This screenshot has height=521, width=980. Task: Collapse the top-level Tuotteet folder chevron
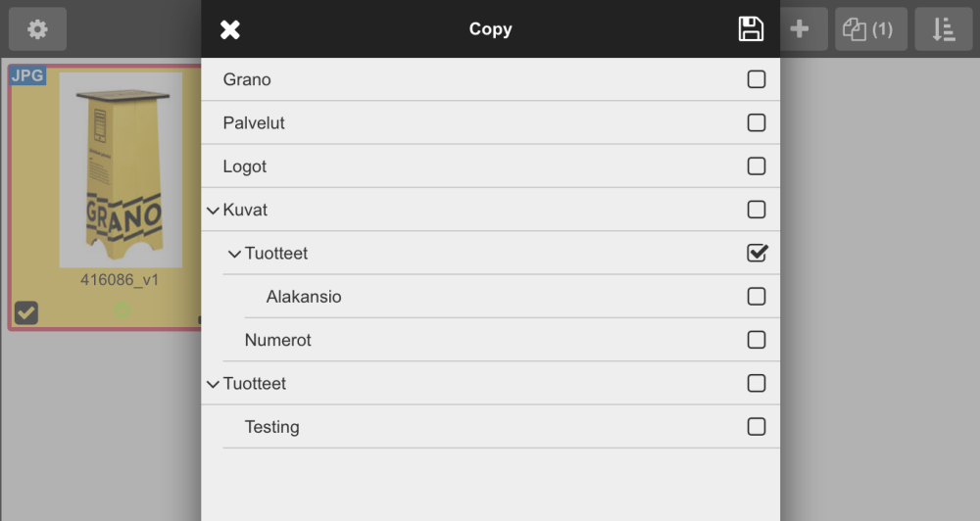tap(213, 384)
